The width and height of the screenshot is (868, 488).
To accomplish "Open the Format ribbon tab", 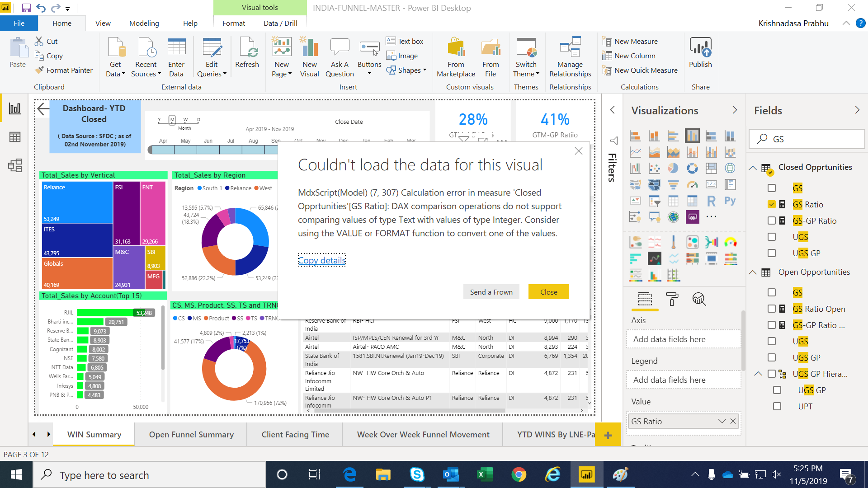I will 233,23.
